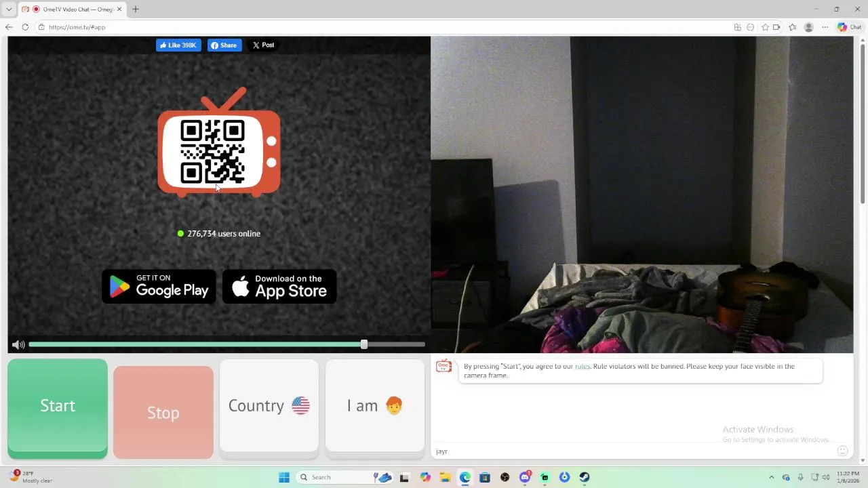
Task: Click the camera permission icon in address bar
Action: click(x=776, y=27)
